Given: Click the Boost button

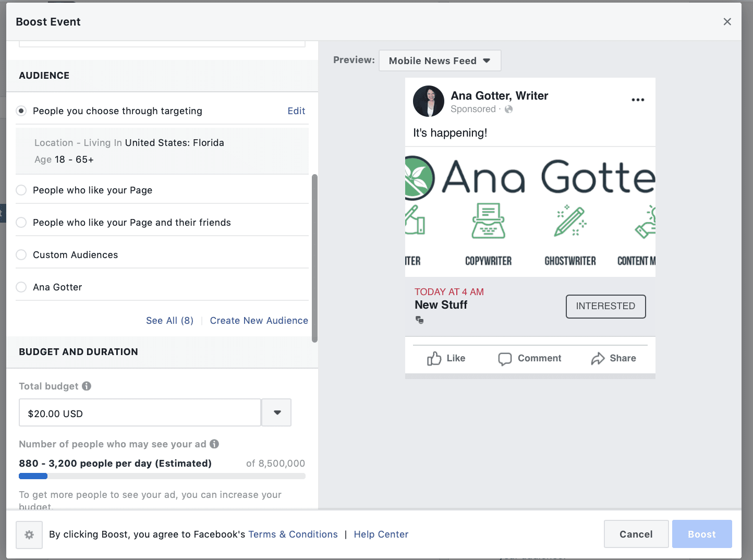Looking at the screenshot, I should pos(702,534).
